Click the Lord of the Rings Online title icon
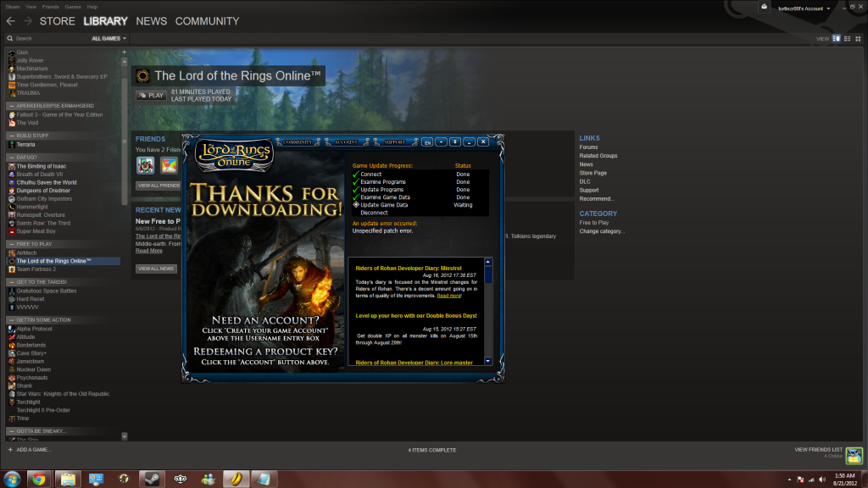Viewport: 868px width, 488px height. [142, 75]
